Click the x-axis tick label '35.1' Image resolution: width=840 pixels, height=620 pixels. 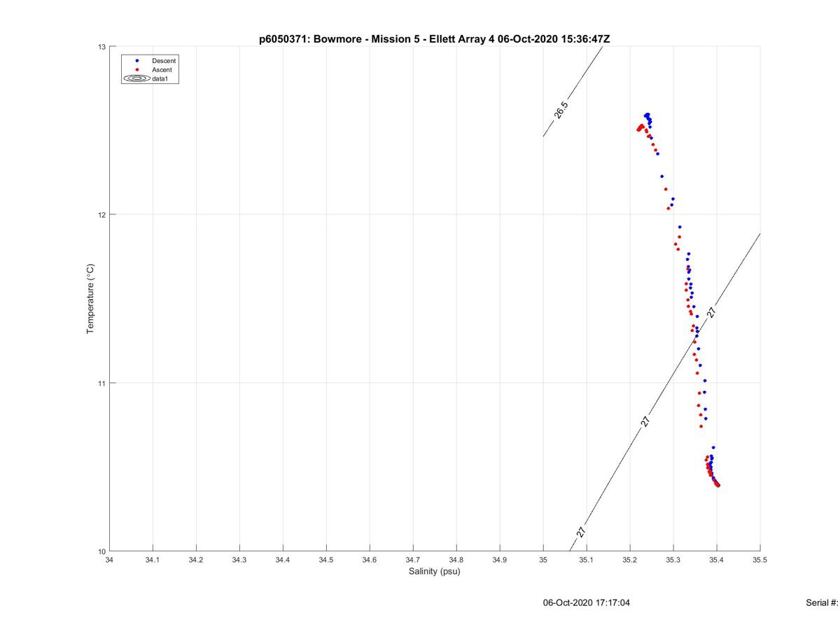[x=587, y=560]
